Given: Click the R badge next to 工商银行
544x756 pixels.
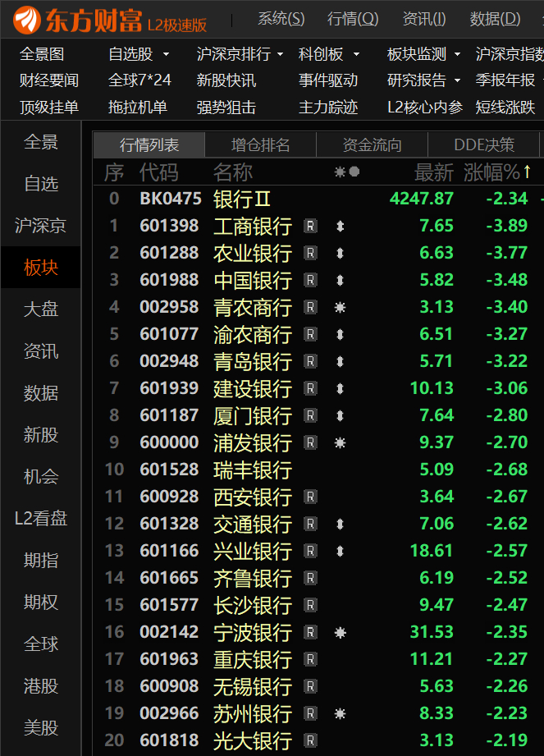Looking at the screenshot, I should [310, 226].
